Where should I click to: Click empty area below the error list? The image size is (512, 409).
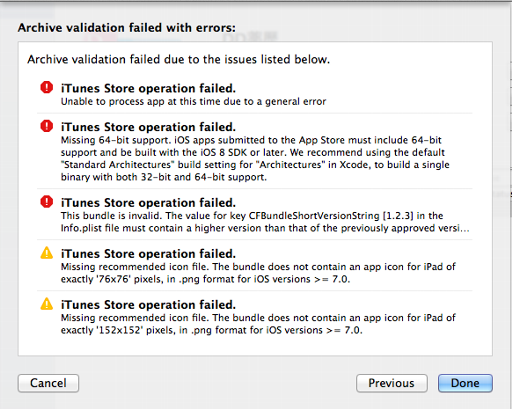[255, 348]
